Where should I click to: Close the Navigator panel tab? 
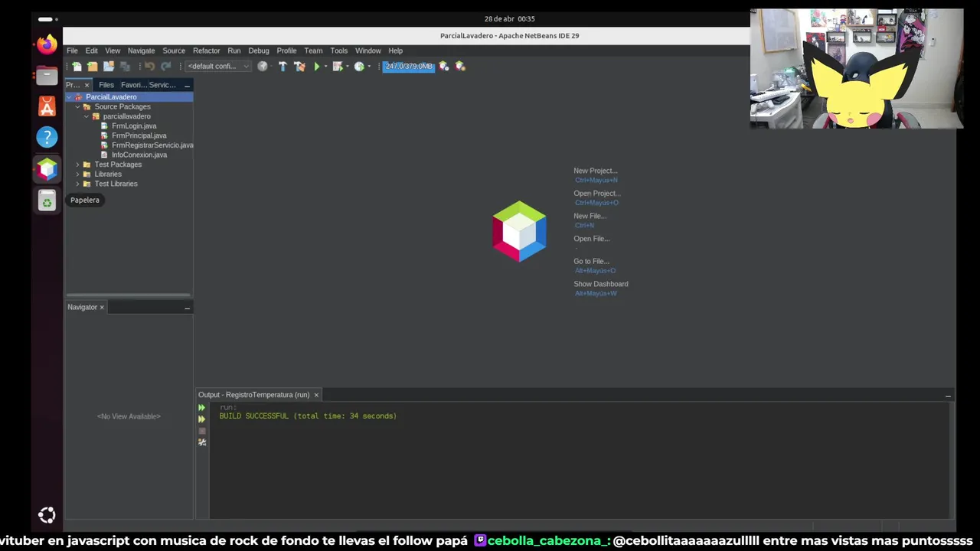click(x=102, y=308)
